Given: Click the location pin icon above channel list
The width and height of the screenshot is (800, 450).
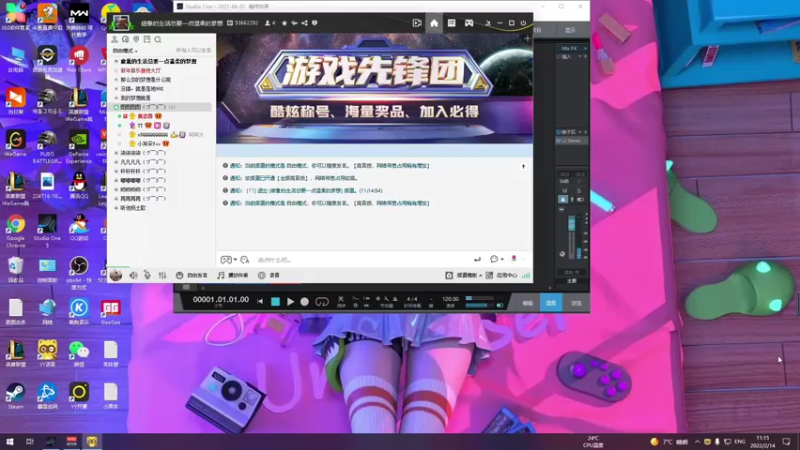Looking at the screenshot, I should (x=136, y=39).
